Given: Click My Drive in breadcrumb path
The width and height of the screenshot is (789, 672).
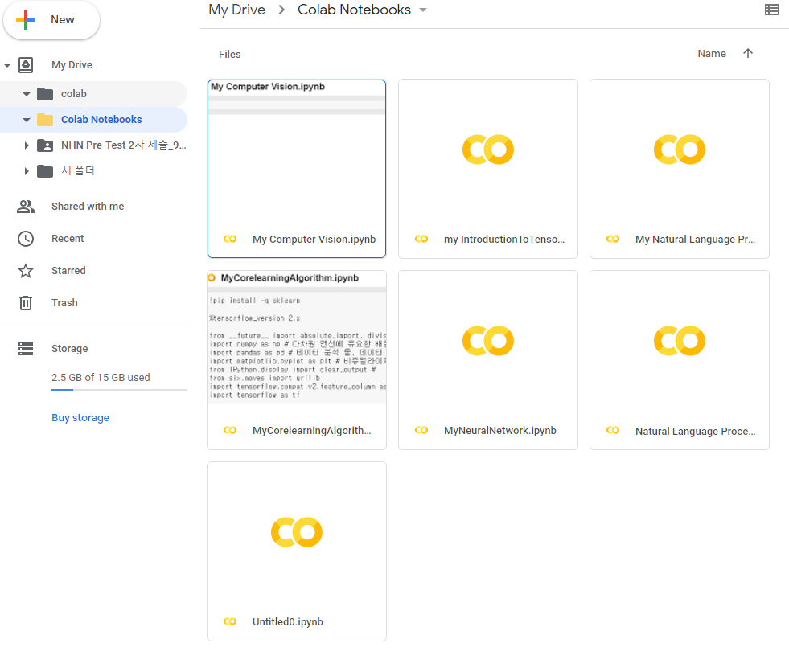Looking at the screenshot, I should (236, 10).
